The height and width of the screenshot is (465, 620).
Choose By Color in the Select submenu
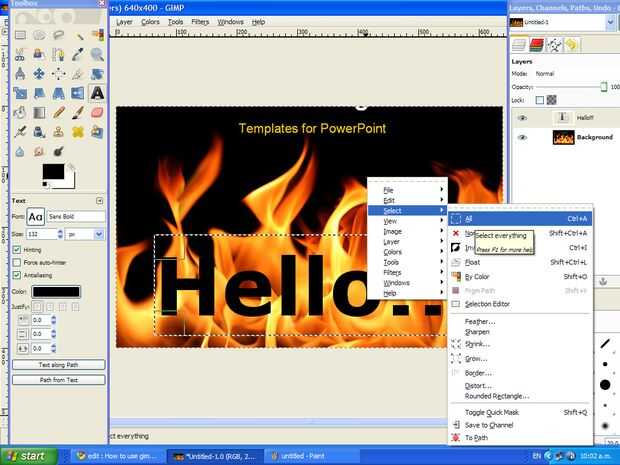520,276
